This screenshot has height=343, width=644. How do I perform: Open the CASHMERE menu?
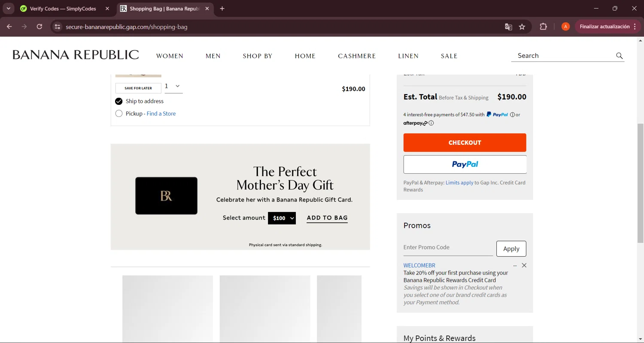[357, 56]
